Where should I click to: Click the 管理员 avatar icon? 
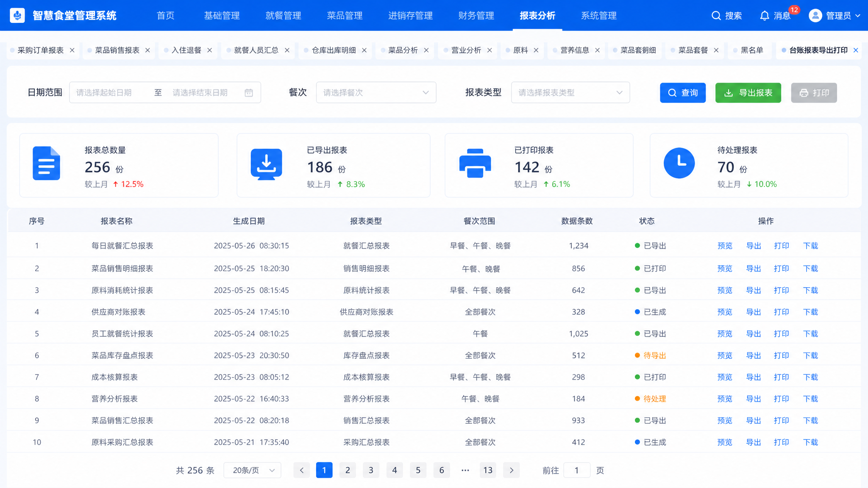[815, 16]
